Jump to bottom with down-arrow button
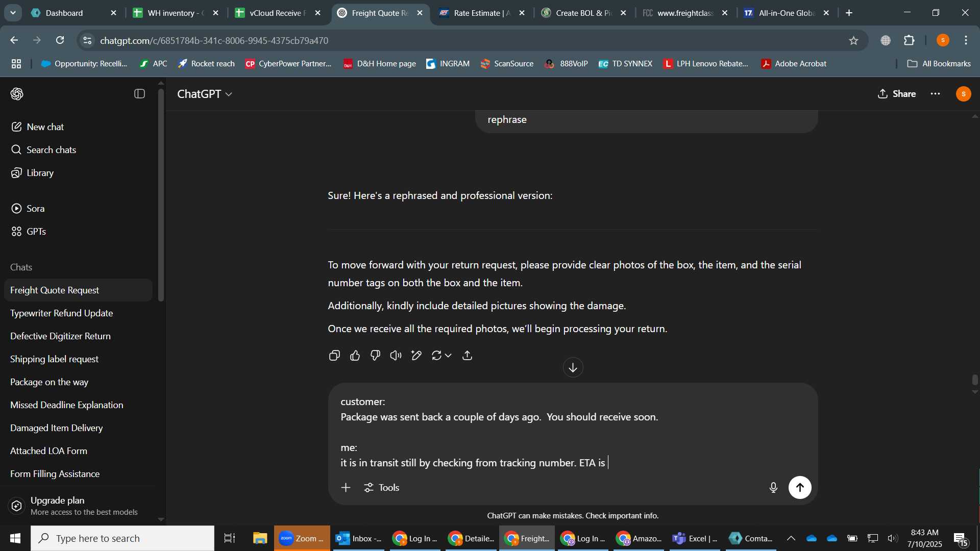980x551 pixels. click(573, 367)
